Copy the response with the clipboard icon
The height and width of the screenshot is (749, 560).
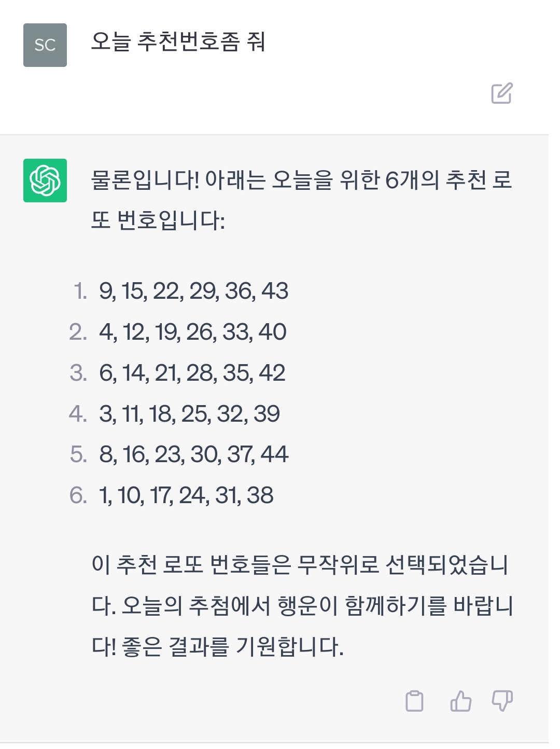click(414, 701)
